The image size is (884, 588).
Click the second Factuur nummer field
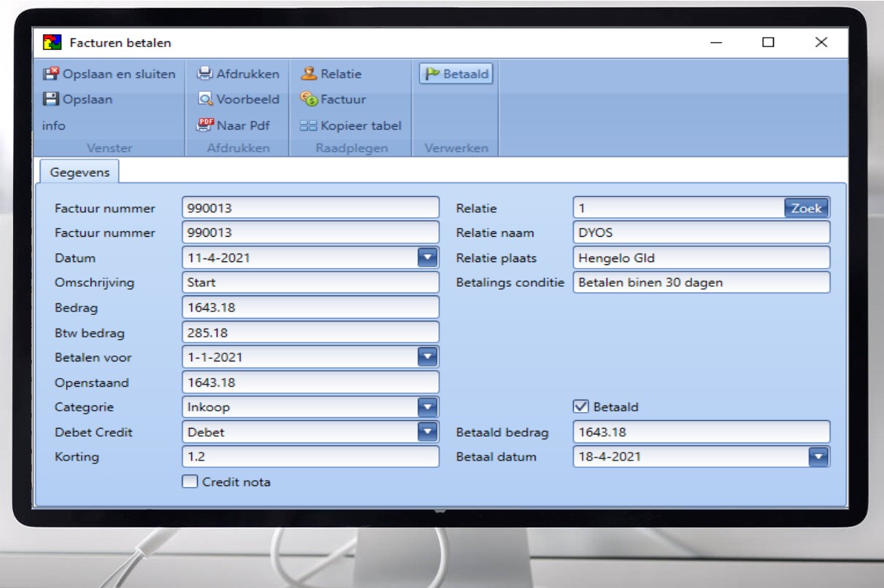311,233
